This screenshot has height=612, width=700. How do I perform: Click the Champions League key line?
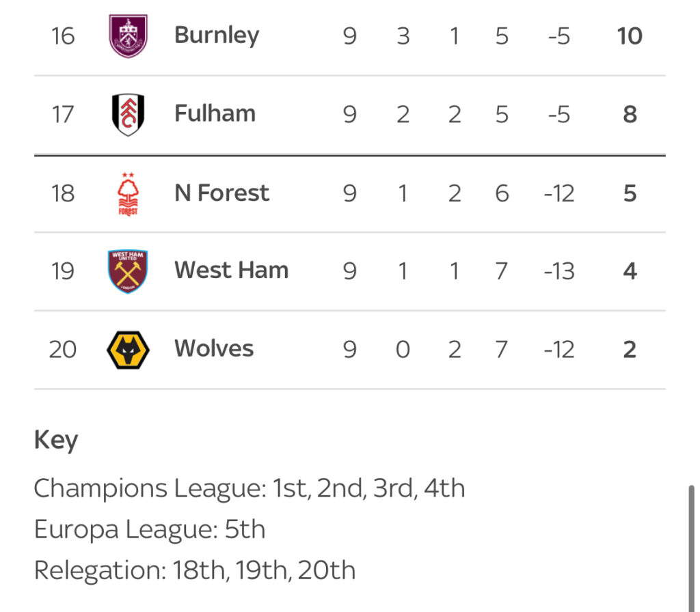coord(249,488)
